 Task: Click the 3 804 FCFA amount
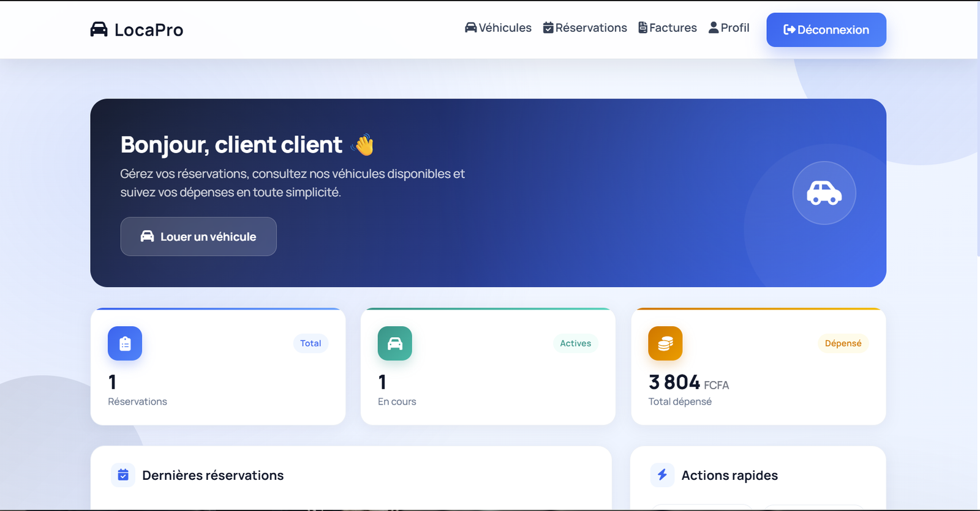click(688, 382)
